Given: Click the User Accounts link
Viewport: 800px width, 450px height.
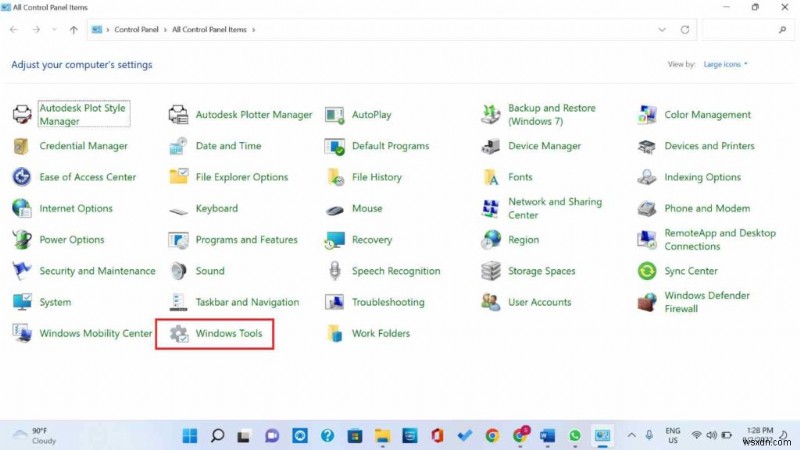Looking at the screenshot, I should pyautogui.click(x=539, y=302).
